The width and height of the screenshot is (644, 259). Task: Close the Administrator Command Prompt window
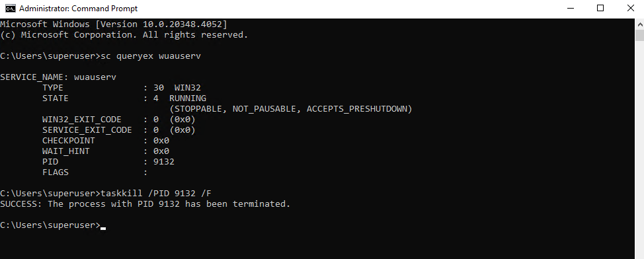point(631,8)
